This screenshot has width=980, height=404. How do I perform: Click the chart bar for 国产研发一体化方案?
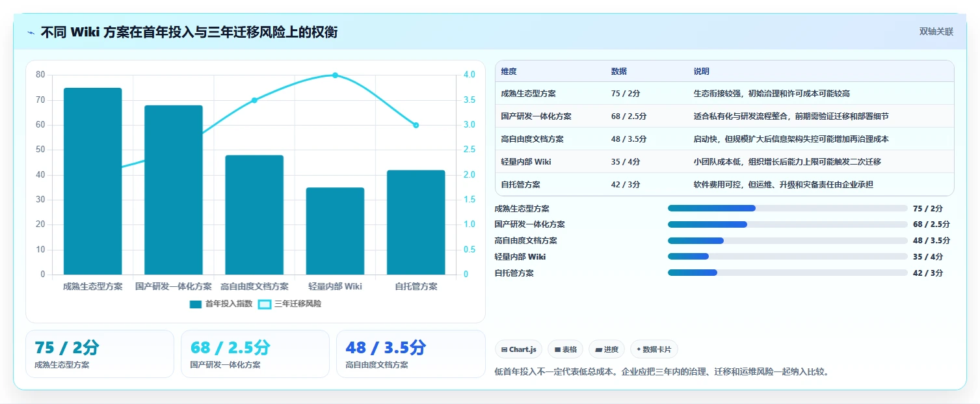(174, 190)
